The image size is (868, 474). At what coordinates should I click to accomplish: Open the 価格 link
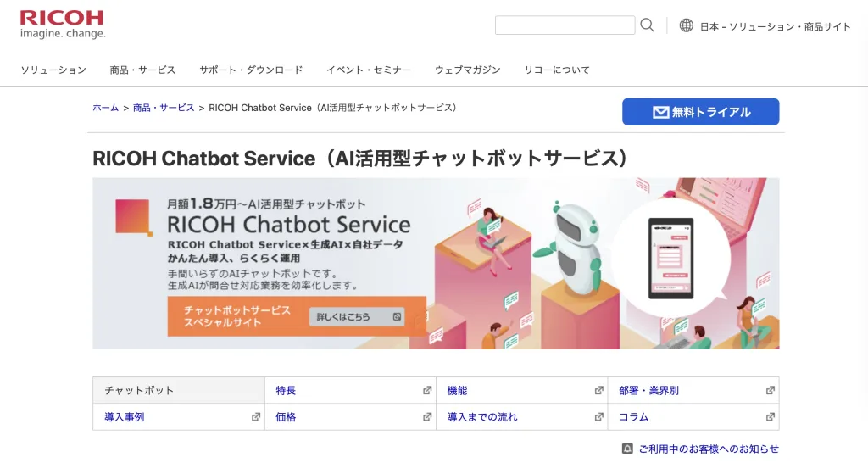point(286,417)
